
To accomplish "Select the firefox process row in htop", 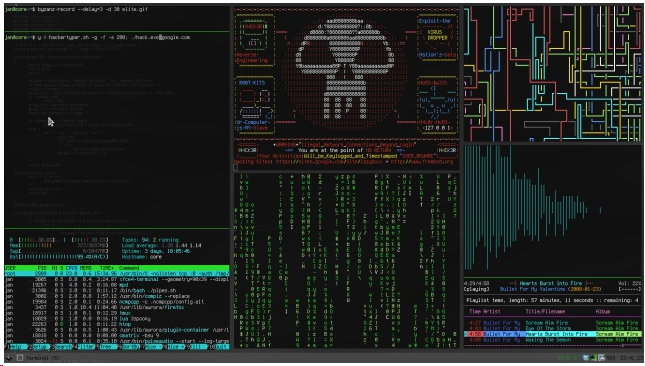I will tap(117, 307).
